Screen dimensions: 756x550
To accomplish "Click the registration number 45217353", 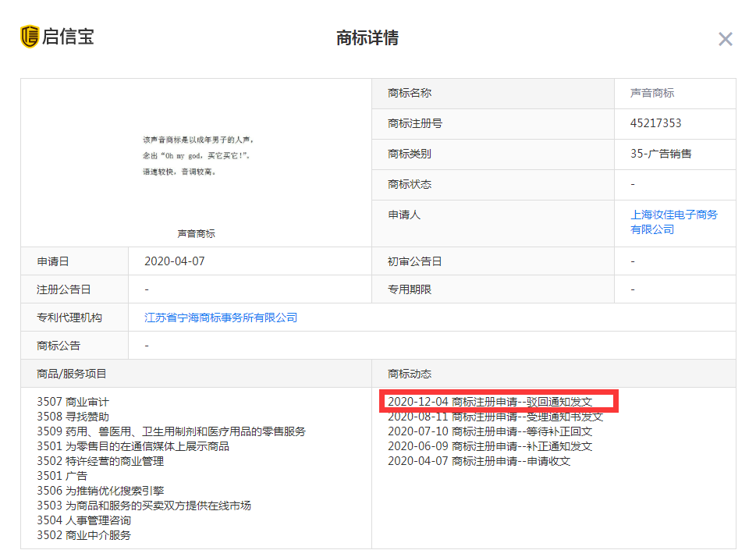I will point(656,123).
